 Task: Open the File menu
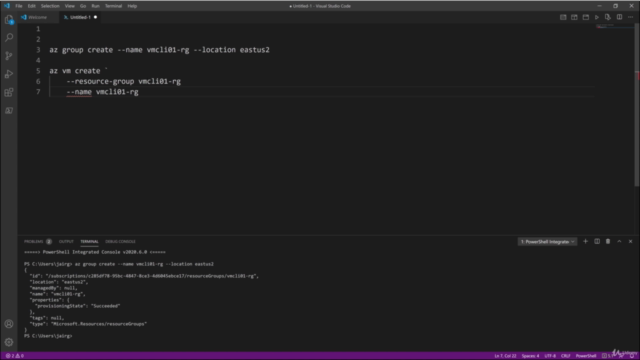tap(19, 6)
